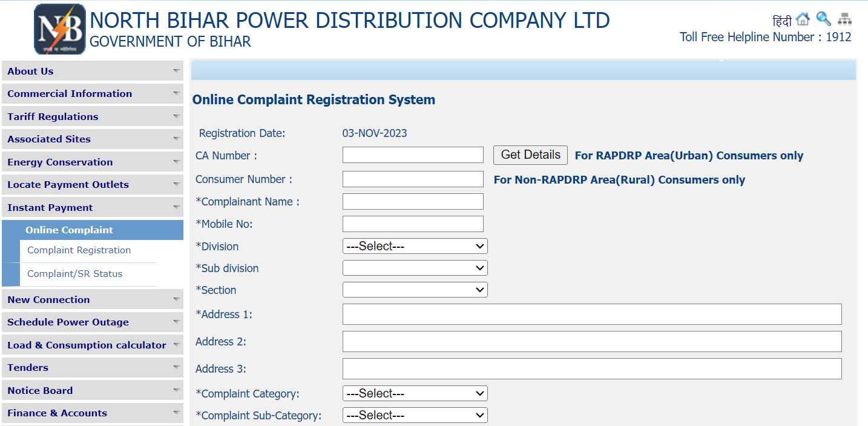The width and height of the screenshot is (868, 426).
Task: Click the CA Number input field
Action: coord(413,155)
